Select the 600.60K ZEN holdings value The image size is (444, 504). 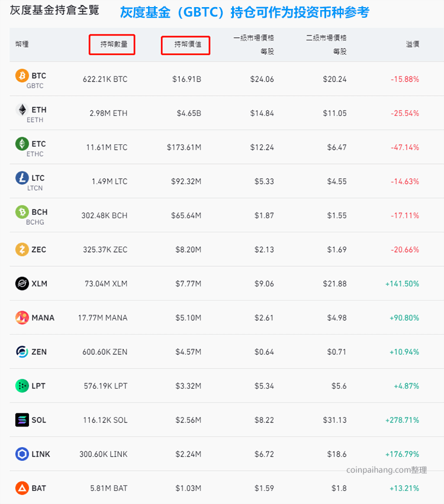[105, 351]
